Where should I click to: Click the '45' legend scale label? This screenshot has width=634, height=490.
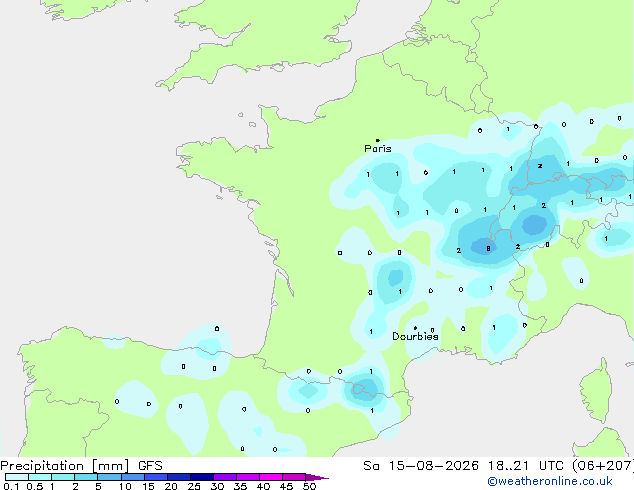pos(286,486)
